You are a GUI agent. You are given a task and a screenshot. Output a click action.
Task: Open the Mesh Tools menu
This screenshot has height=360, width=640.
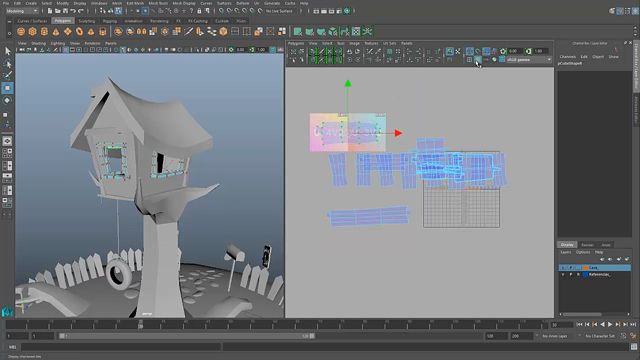point(158,3)
